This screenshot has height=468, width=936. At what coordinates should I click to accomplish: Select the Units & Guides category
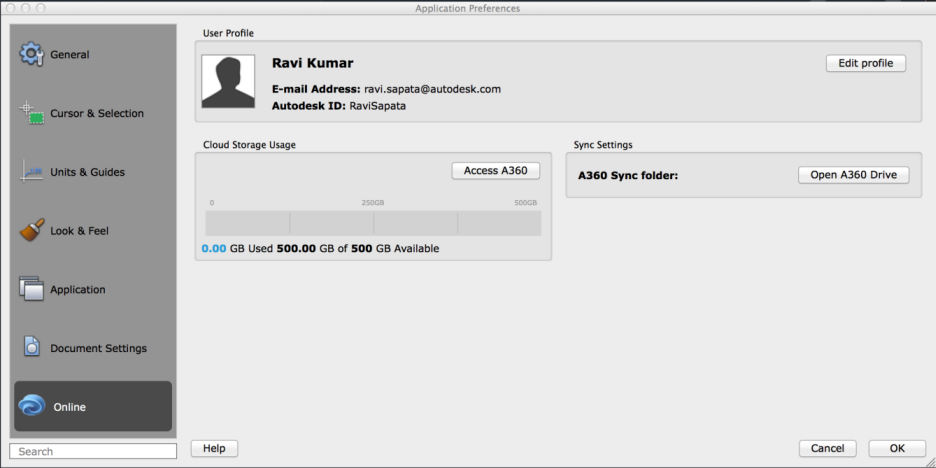click(93, 172)
